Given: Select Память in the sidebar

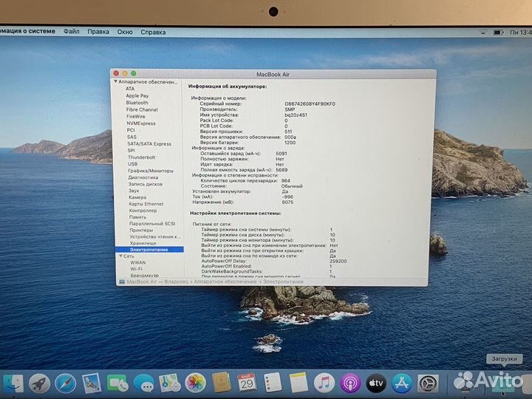Looking at the screenshot, I should [x=137, y=217].
